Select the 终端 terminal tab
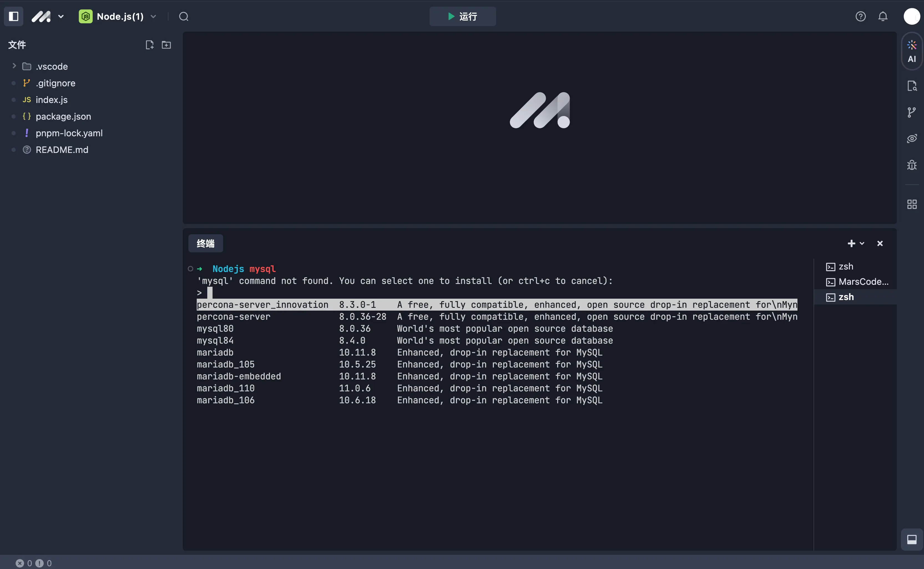The width and height of the screenshot is (924, 569). tap(205, 243)
